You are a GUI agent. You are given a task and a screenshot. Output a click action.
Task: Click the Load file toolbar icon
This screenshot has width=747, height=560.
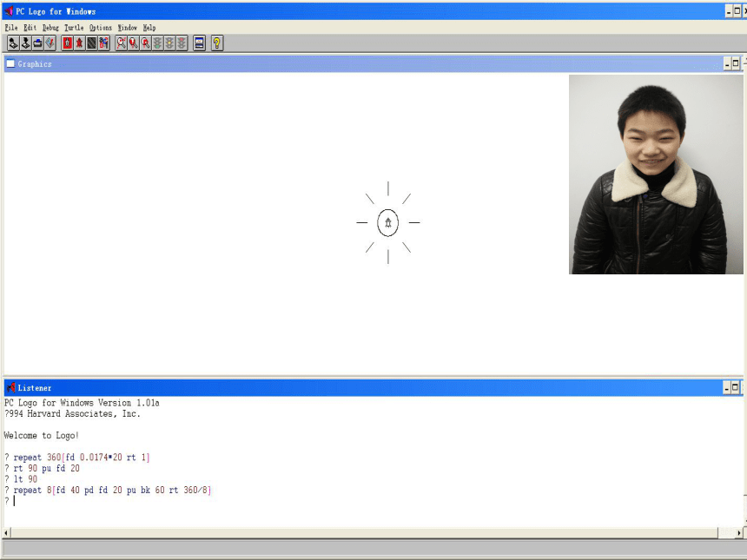(13, 43)
